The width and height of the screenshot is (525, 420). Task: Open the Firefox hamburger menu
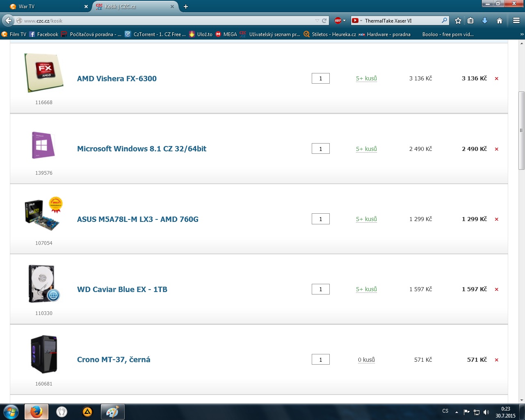click(516, 21)
